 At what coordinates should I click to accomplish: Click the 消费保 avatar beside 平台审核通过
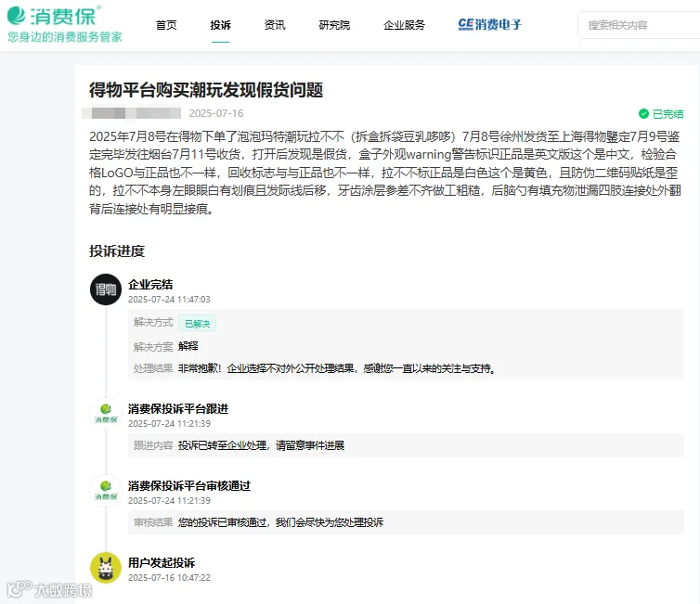point(106,491)
